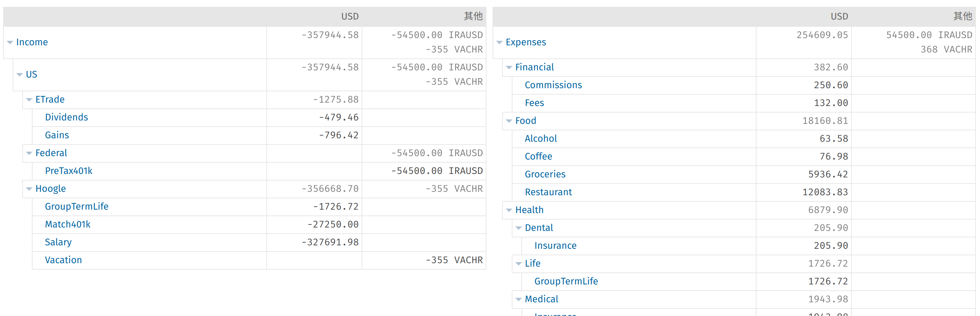Image resolution: width=980 pixels, height=316 pixels.
Task: Collapse the Health expenses branch
Action: (509, 210)
